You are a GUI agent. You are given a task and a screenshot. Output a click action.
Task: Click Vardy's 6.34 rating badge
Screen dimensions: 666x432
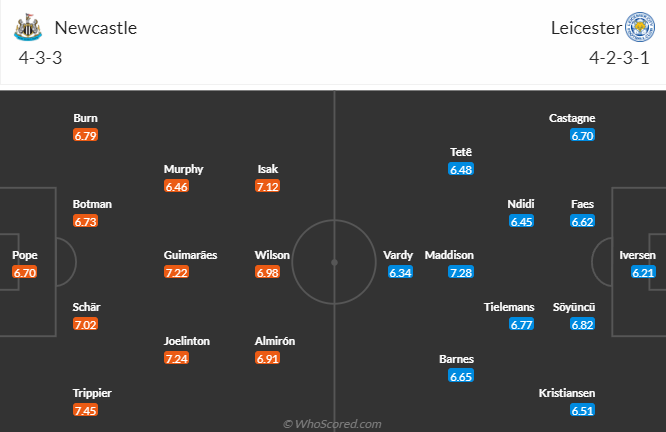pyautogui.click(x=400, y=272)
